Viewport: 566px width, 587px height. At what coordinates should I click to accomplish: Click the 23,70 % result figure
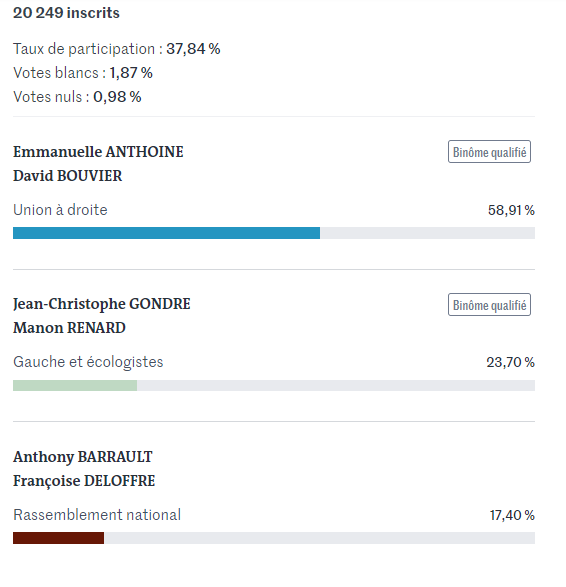pyautogui.click(x=510, y=362)
